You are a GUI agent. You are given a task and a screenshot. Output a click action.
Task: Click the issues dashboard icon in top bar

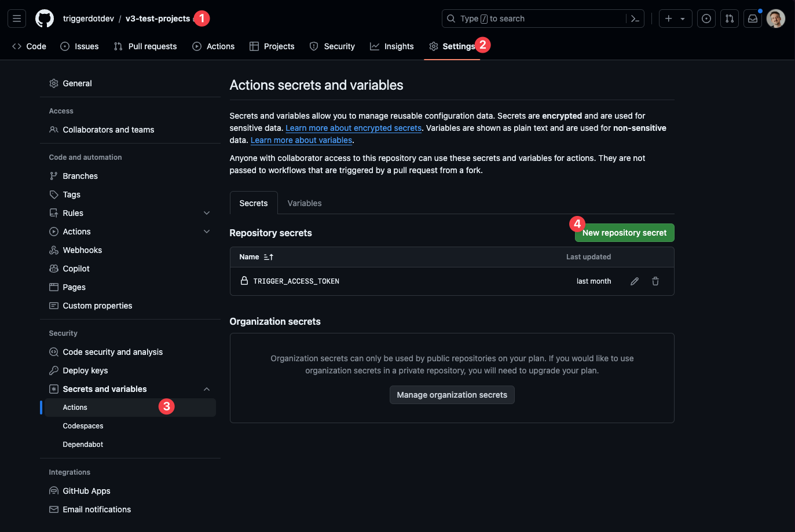[706, 18]
